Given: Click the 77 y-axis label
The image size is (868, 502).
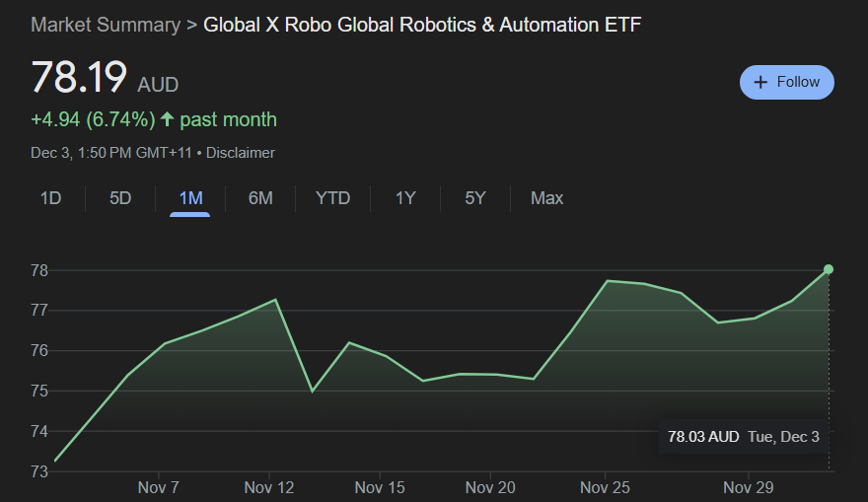Looking at the screenshot, I should coord(39,310).
